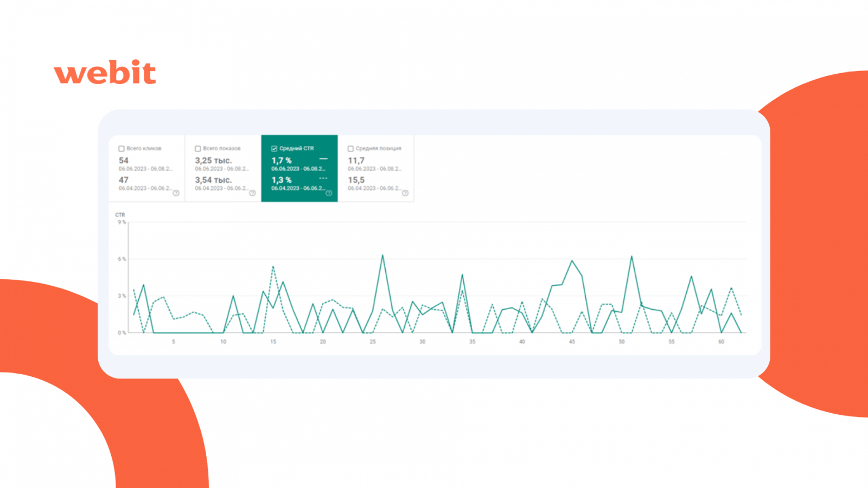Image resolution: width=868 pixels, height=488 pixels.
Task: Click the x-axis label 25
Action: 373,342
